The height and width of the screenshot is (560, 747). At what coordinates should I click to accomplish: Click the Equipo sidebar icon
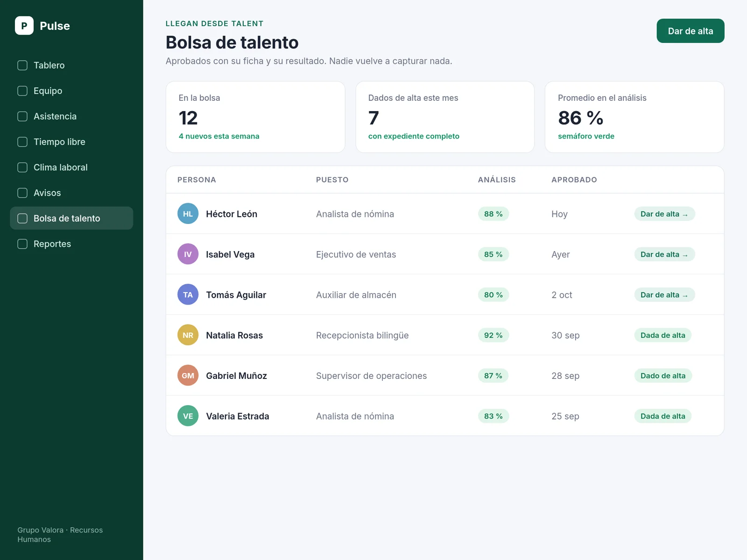[22, 91]
